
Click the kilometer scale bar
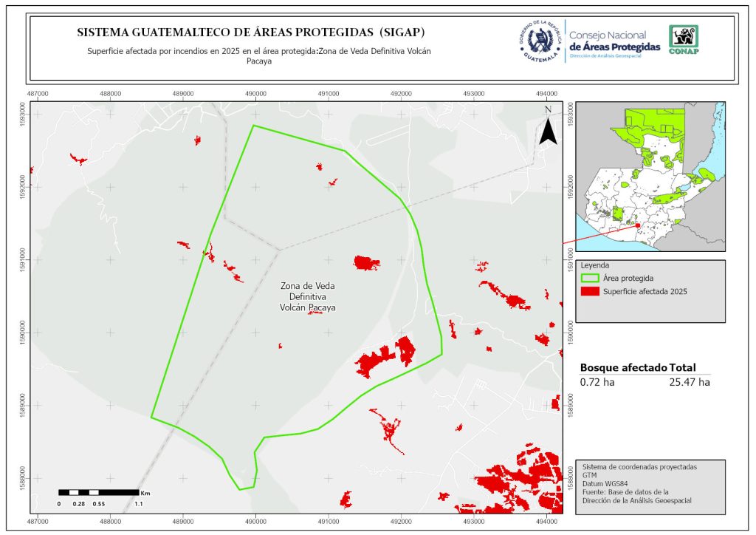click(x=98, y=492)
